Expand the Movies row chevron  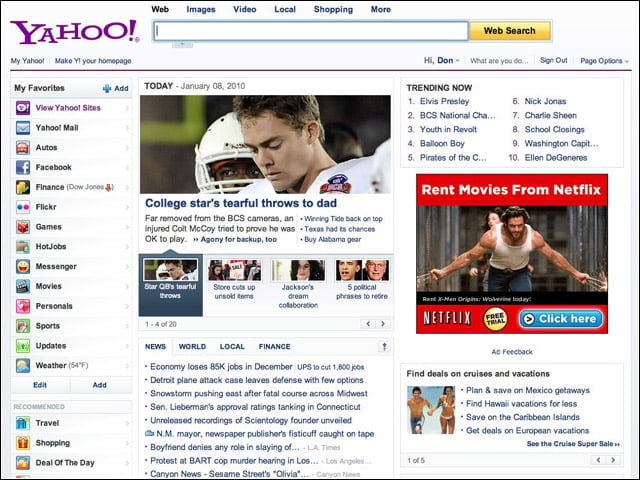(x=127, y=287)
